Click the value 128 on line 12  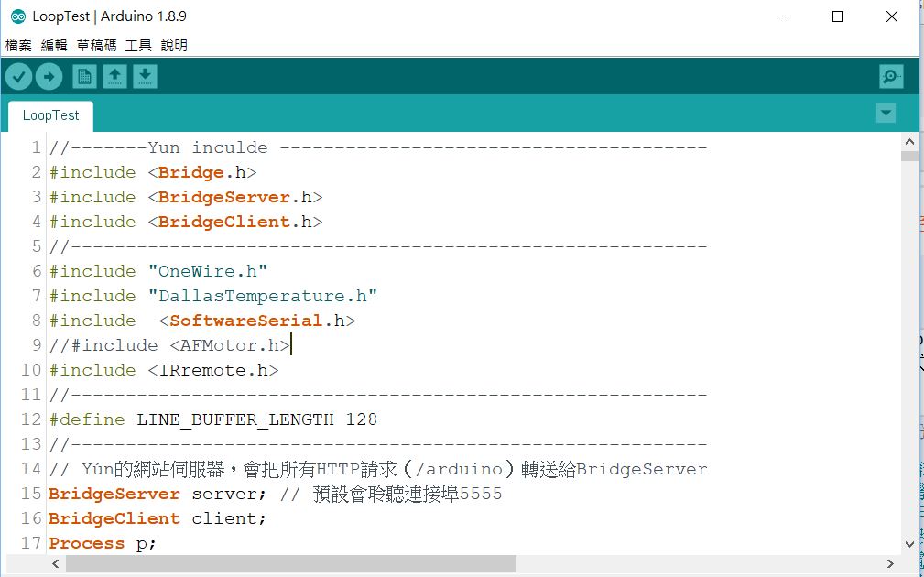click(361, 420)
